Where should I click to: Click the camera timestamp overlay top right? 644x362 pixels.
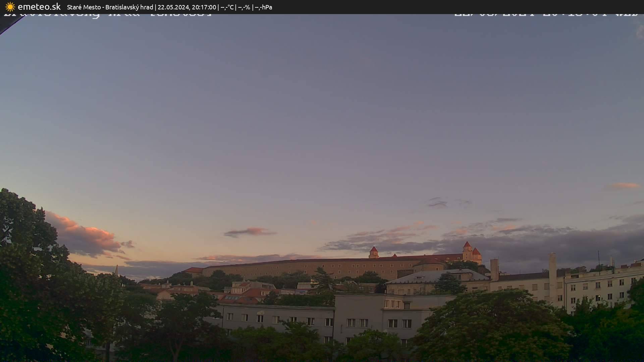546,15
